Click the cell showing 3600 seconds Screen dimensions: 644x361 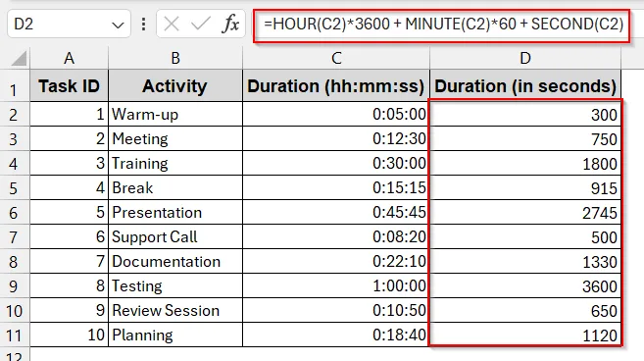525,285
